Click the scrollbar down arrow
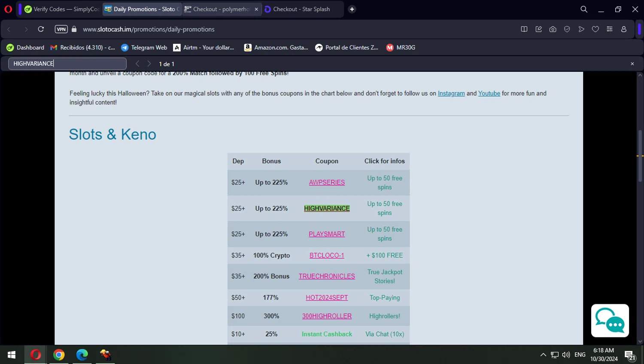 640,342
